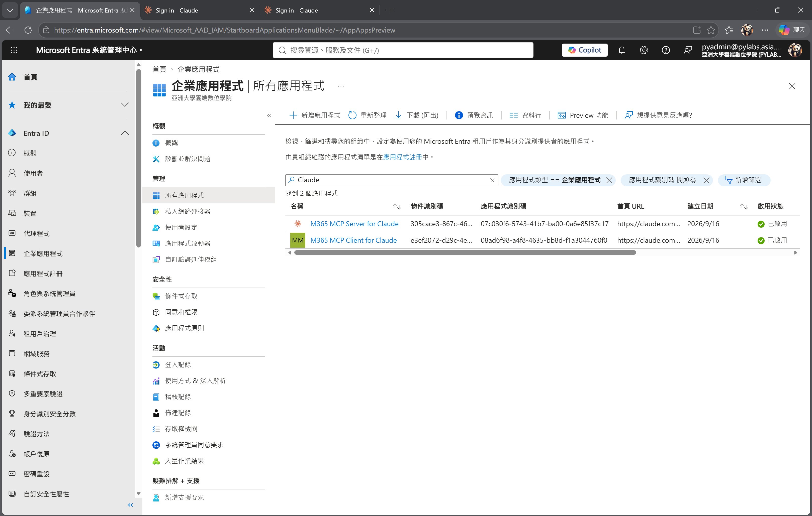Image resolution: width=812 pixels, height=516 pixels.
Task: Collapse the inner menu with double chevron
Action: tap(269, 116)
